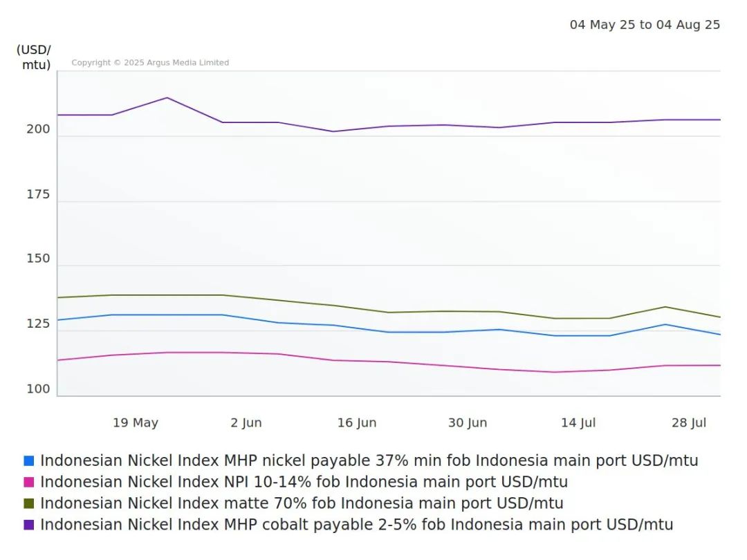Viewport: 747px width, 560px height.
Task: Click the peak of the purple cobalt line
Action: [x=167, y=97]
